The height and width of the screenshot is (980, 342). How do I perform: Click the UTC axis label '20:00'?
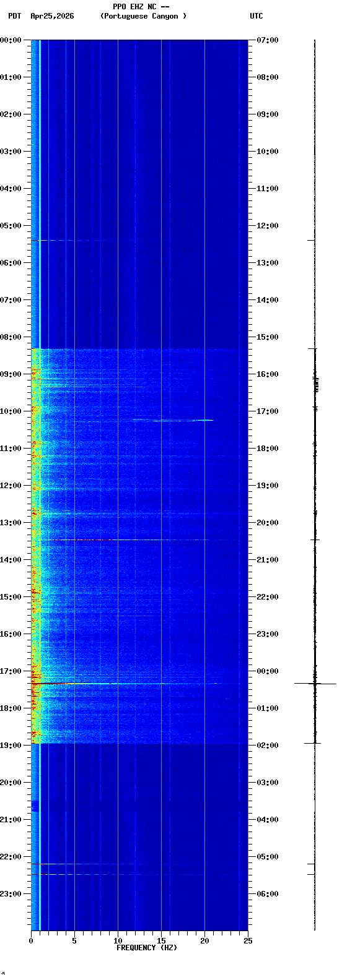(x=268, y=523)
